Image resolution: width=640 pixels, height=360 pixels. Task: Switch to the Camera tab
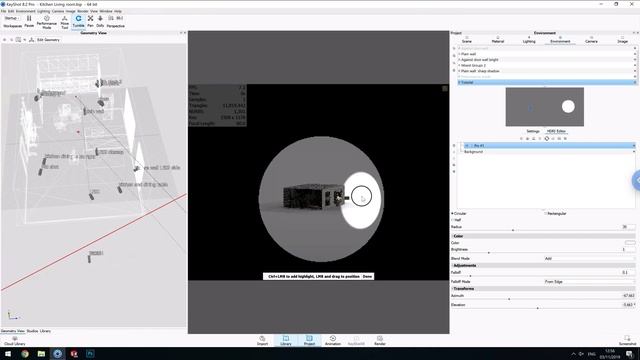[591, 40]
